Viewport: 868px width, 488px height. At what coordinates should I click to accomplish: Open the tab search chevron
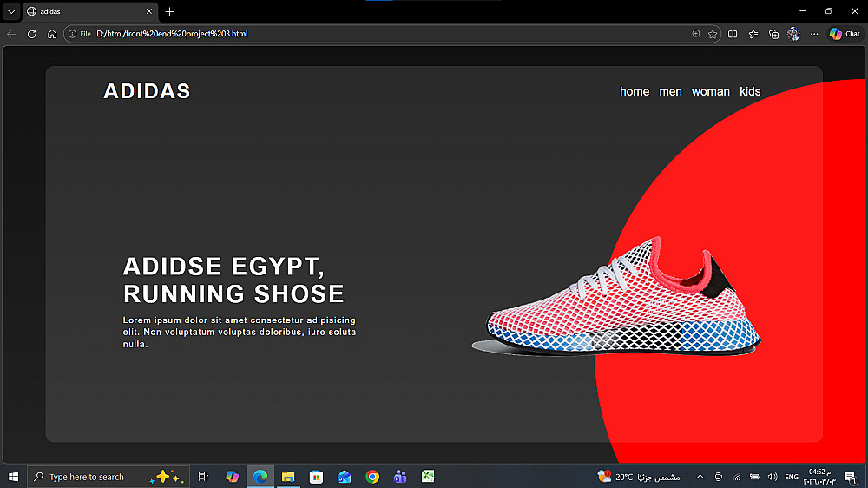pos(11,11)
